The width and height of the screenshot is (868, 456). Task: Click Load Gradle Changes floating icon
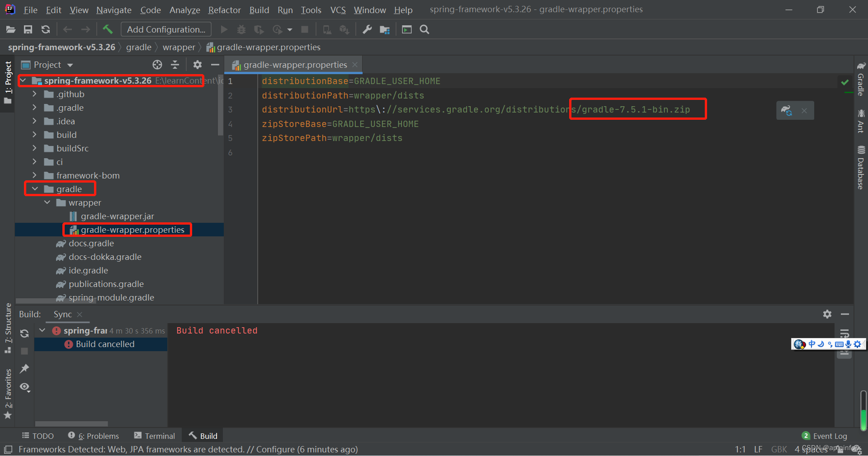pos(787,110)
